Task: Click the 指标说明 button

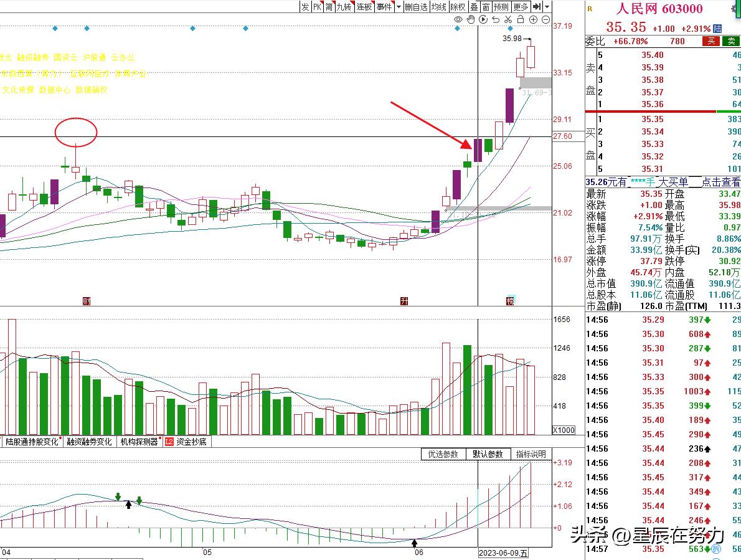Action: [x=531, y=454]
